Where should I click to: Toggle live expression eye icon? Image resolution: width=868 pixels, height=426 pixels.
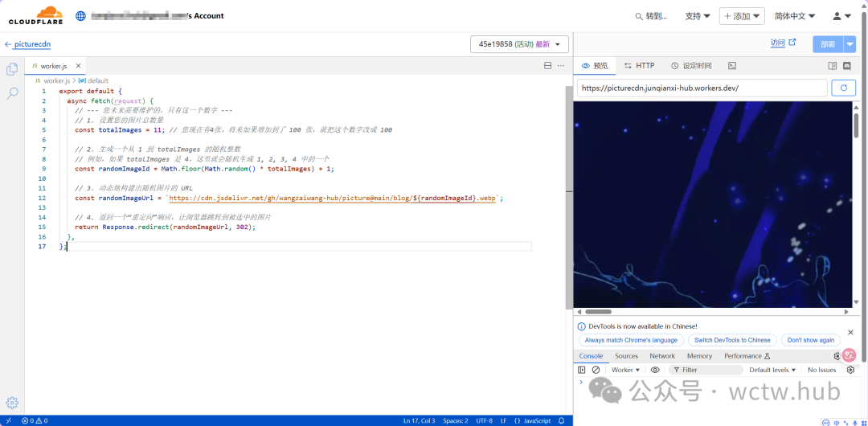point(655,370)
